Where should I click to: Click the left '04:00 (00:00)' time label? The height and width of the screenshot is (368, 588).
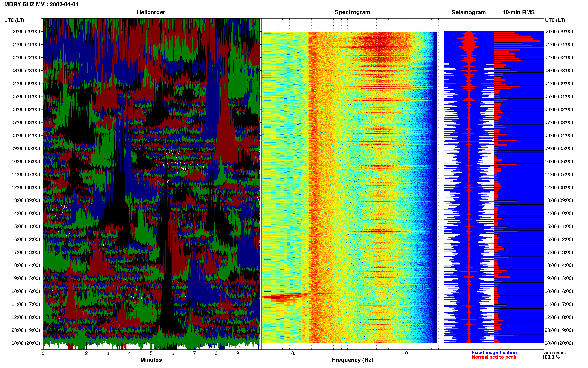click(26, 83)
